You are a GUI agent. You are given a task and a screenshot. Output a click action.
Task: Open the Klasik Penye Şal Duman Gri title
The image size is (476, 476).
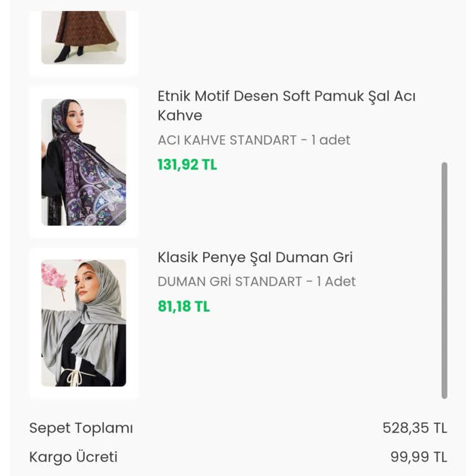pyautogui.click(x=255, y=257)
